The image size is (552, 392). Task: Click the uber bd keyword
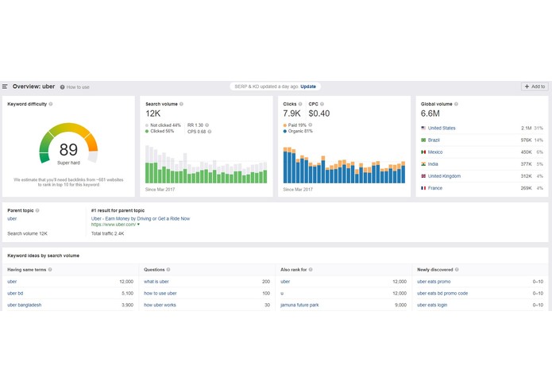tap(15, 294)
